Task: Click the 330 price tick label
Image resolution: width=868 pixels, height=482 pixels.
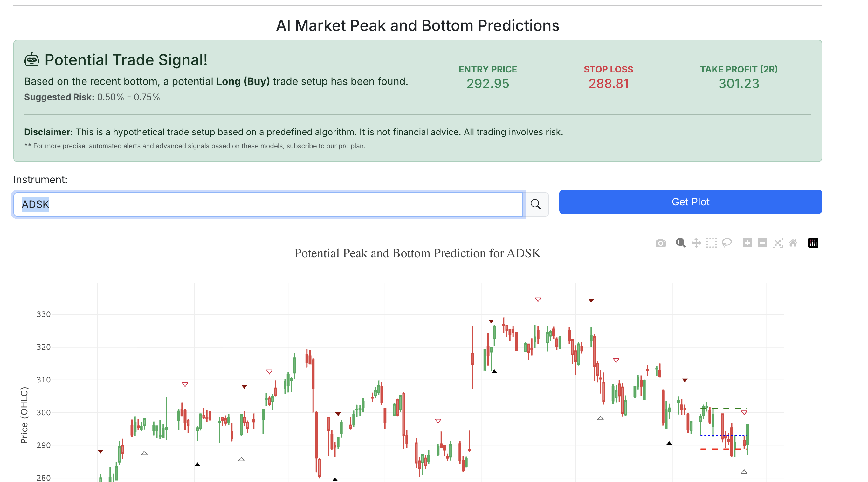Action: click(44, 314)
